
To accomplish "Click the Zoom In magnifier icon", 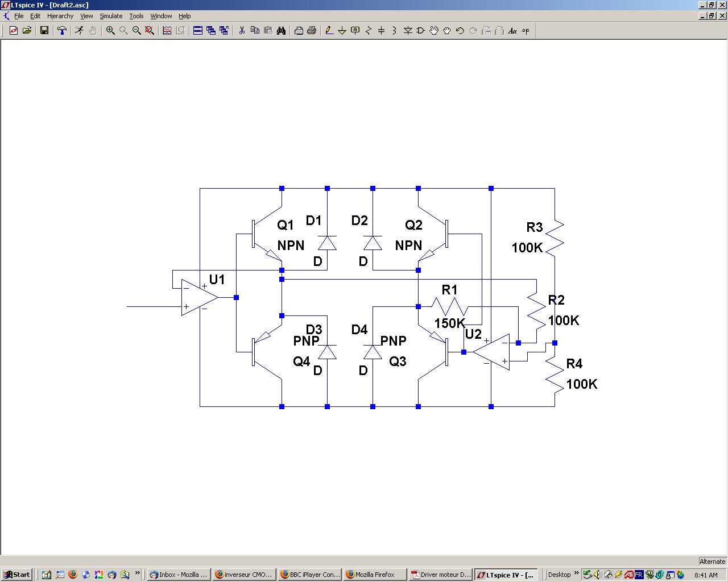I will [110, 31].
